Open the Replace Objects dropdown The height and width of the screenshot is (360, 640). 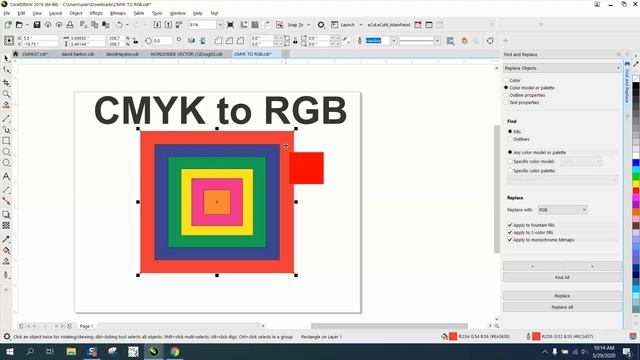point(562,68)
